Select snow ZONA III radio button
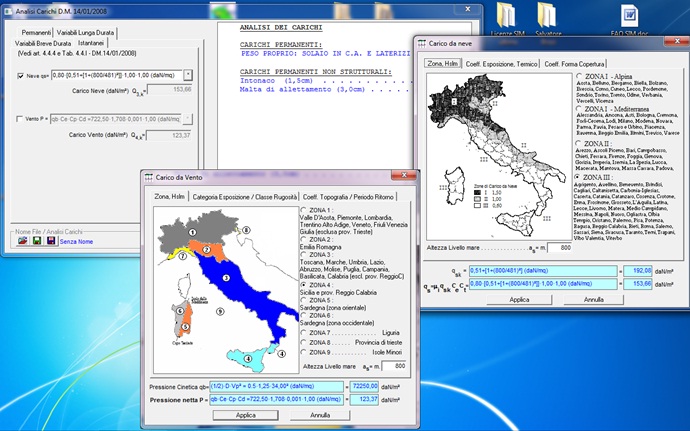Screen dimensions: 690x431 577,177
